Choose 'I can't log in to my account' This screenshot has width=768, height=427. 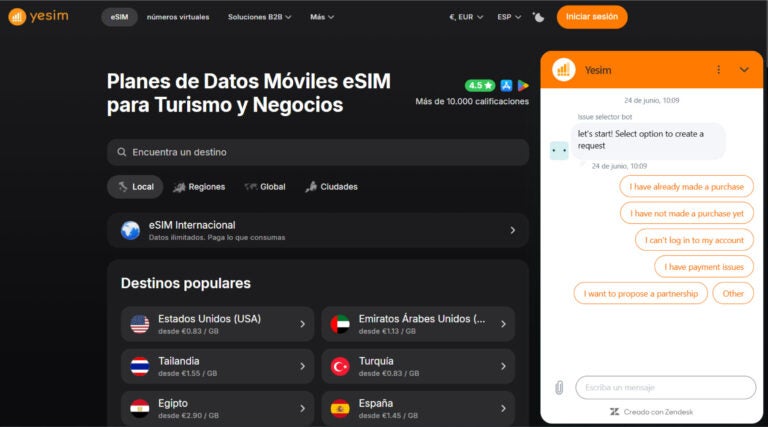tap(694, 240)
